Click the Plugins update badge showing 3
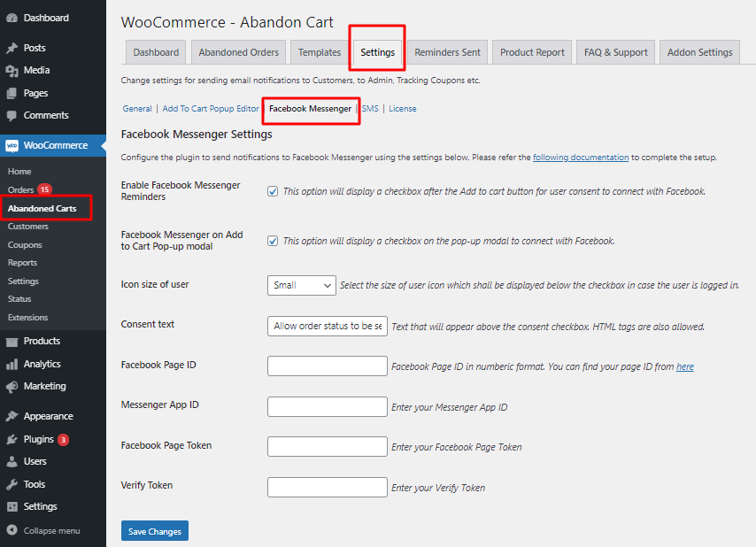Viewport: 756px width, 547px height. (x=63, y=440)
